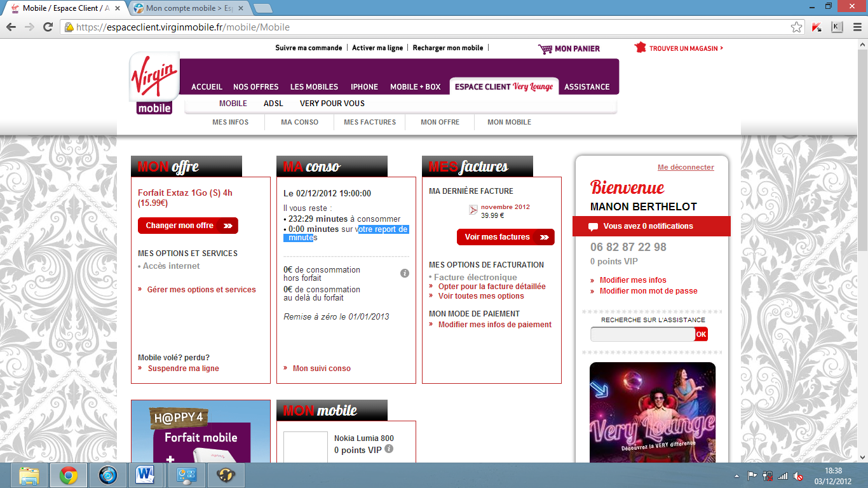Open the MON MOBILE section

coord(510,122)
